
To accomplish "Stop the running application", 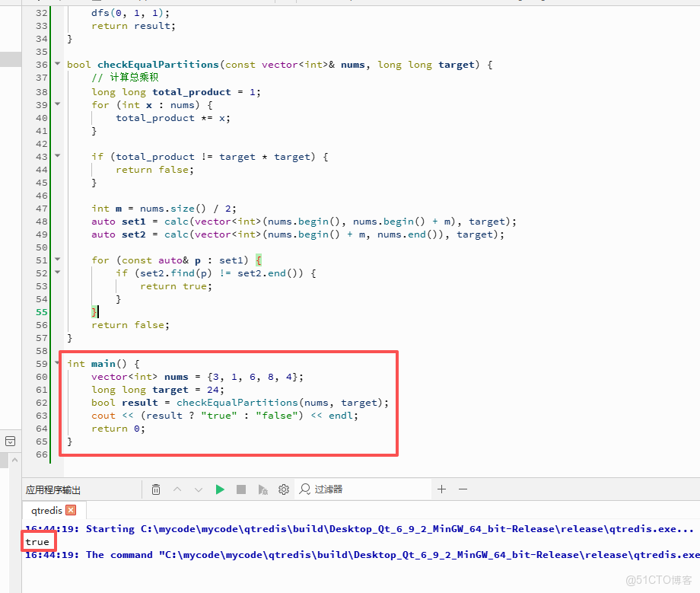I will pyautogui.click(x=241, y=489).
